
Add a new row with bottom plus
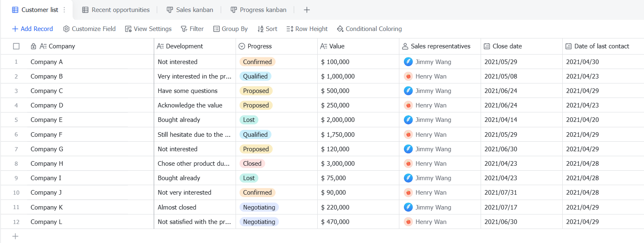click(15, 236)
